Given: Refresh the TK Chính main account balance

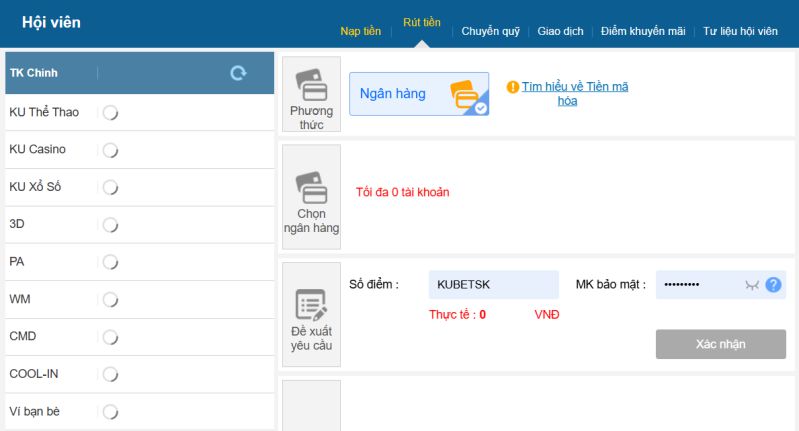Looking at the screenshot, I should click(x=238, y=73).
